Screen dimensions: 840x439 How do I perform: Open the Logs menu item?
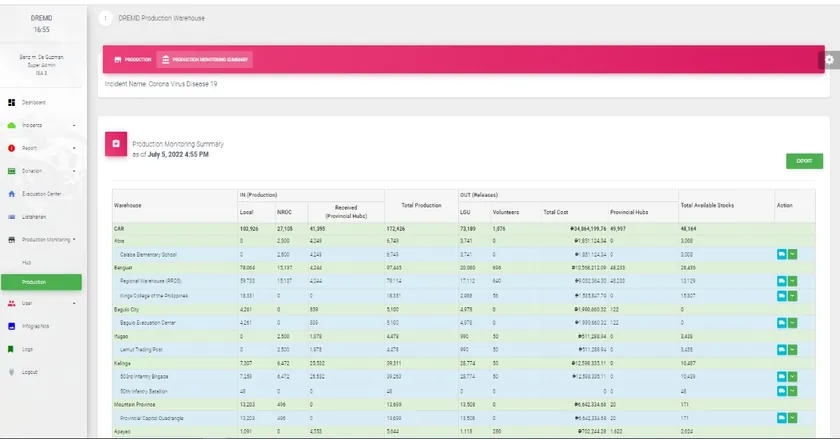[27, 349]
